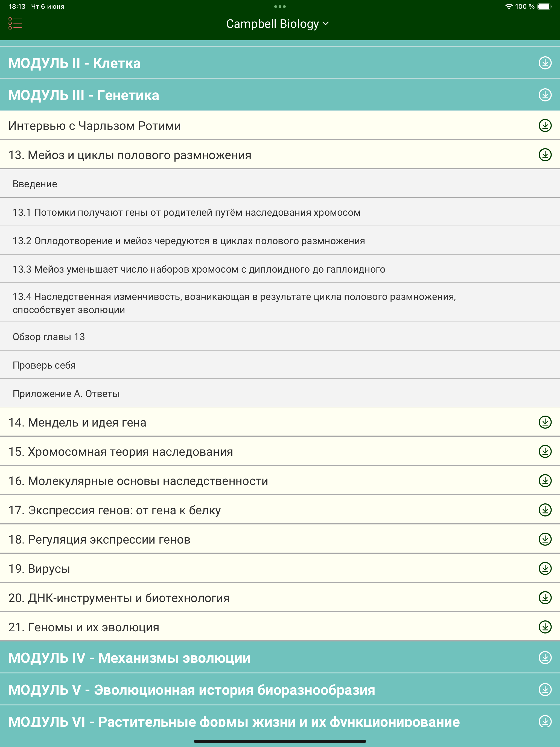Download МОДУЛЬ VI - Растительные формы жизни
This screenshot has height=747, width=560.
point(545,721)
